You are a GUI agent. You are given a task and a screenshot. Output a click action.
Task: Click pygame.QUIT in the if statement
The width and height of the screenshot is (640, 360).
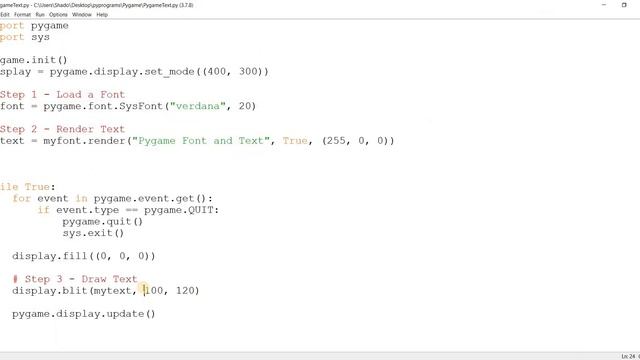[178, 210]
